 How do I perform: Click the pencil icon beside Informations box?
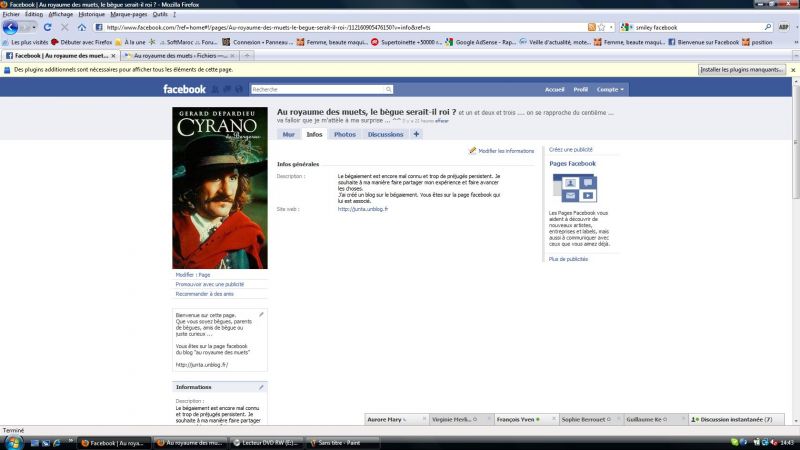pos(261,386)
